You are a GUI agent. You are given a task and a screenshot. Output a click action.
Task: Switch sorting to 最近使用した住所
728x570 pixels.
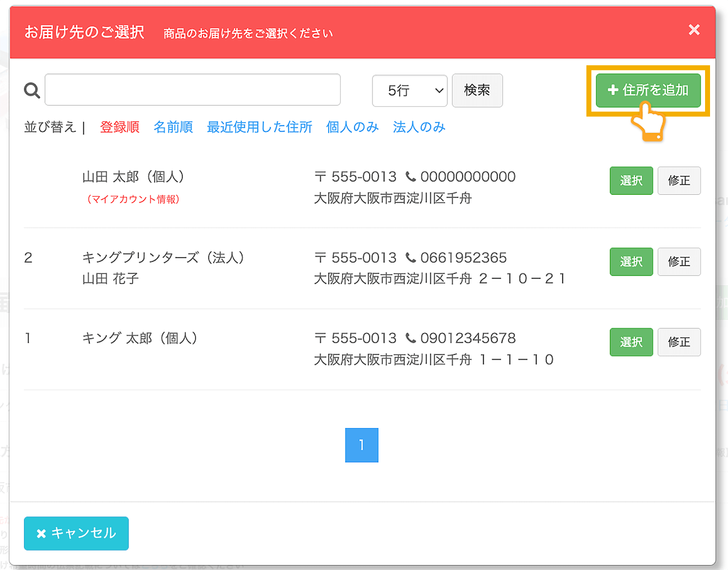(x=259, y=127)
